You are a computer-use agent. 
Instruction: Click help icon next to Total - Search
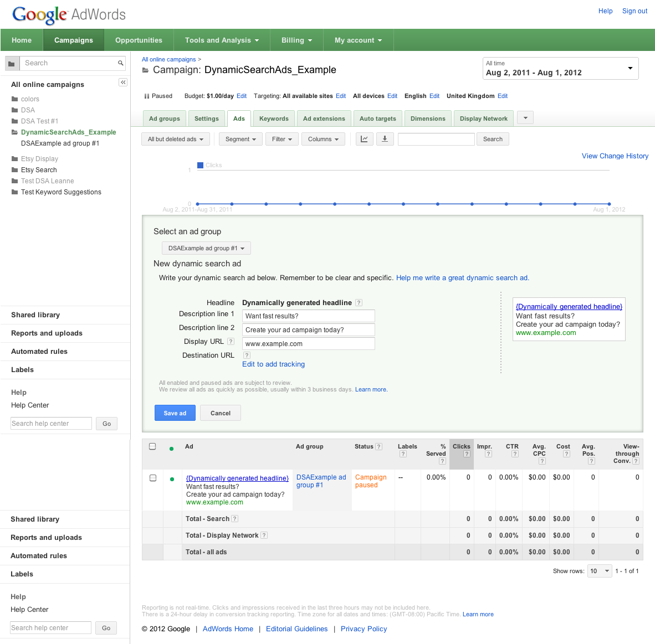(x=234, y=518)
